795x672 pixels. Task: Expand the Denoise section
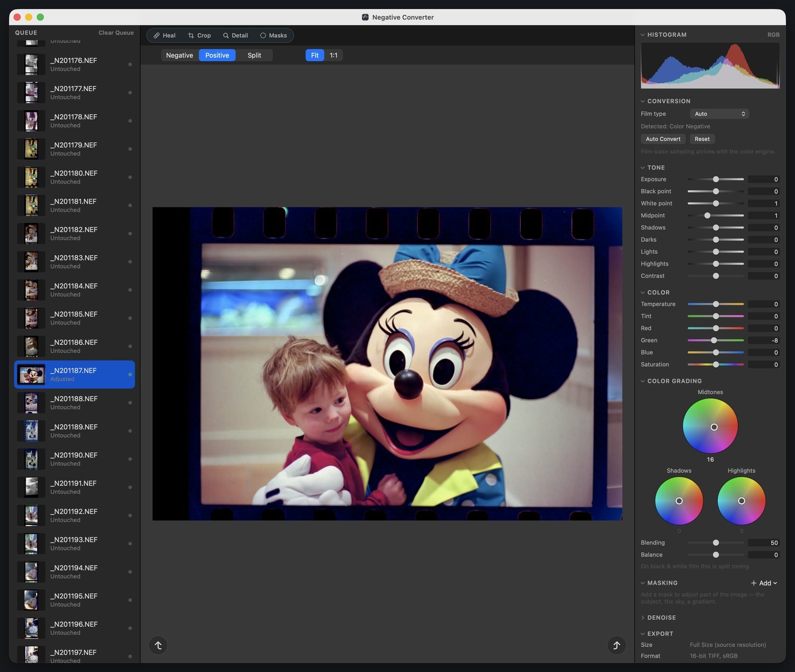642,618
